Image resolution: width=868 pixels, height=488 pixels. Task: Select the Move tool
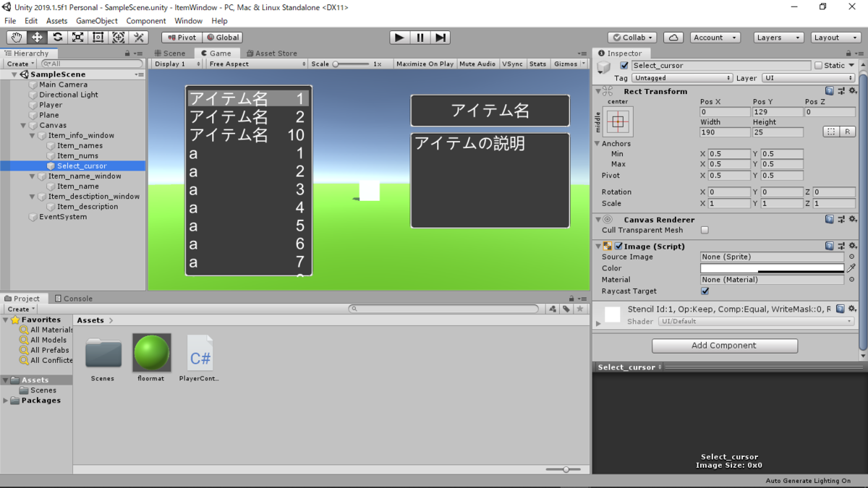(37, 38)
